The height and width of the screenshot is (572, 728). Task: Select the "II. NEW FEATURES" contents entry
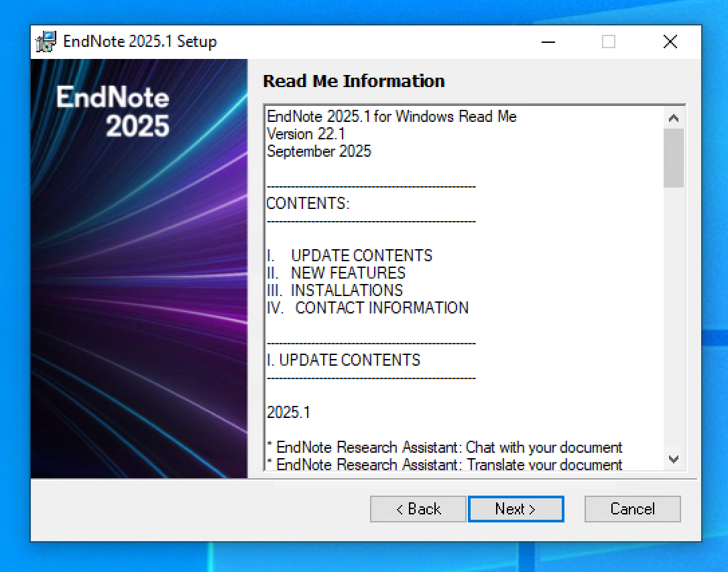337,273
